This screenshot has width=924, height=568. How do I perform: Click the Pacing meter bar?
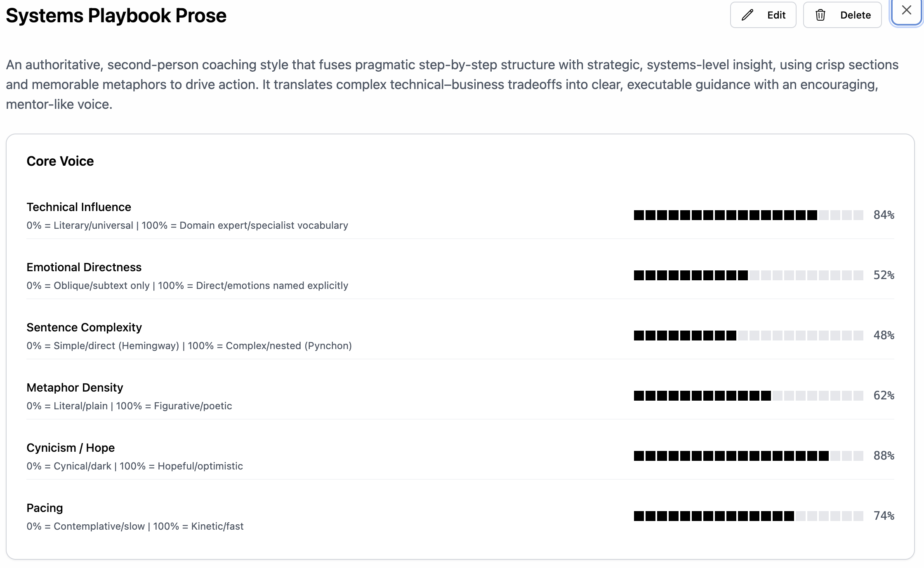748,516
